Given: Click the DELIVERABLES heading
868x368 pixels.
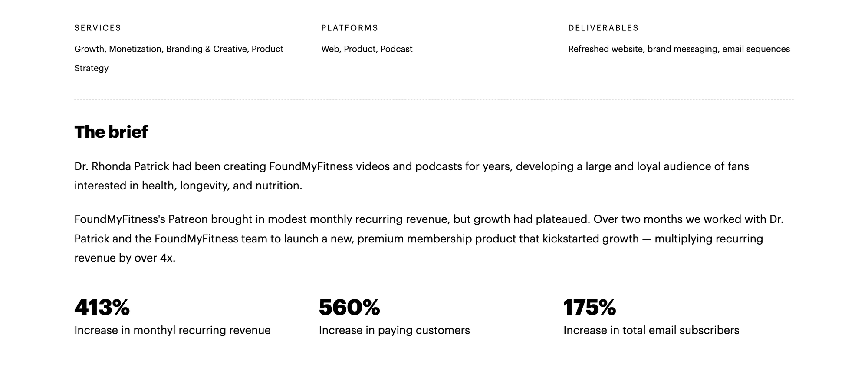Looking at the screenshot, I should (x=603, y=28).
